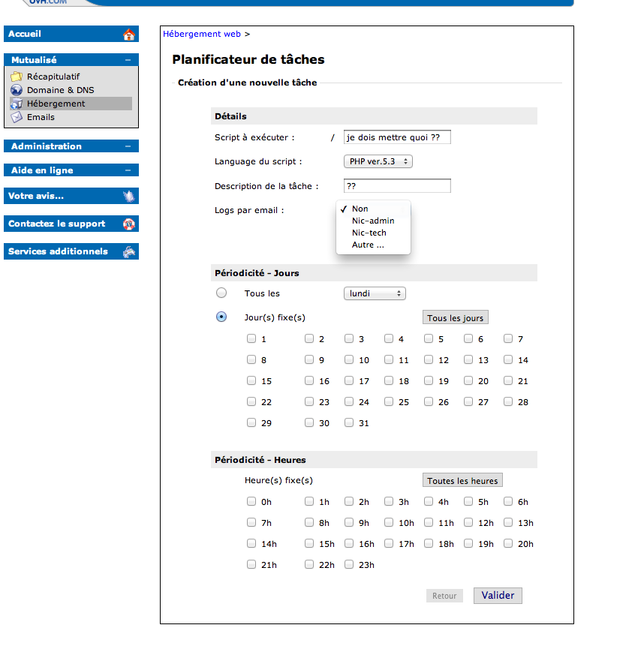
Task: Click the icon on Services additionnels bar
Action: pos(128,251)
